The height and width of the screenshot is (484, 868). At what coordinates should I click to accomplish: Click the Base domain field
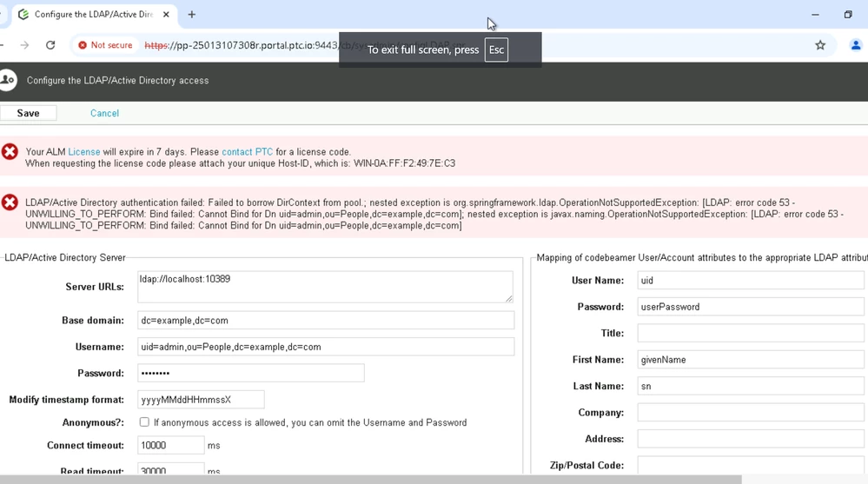326,320
